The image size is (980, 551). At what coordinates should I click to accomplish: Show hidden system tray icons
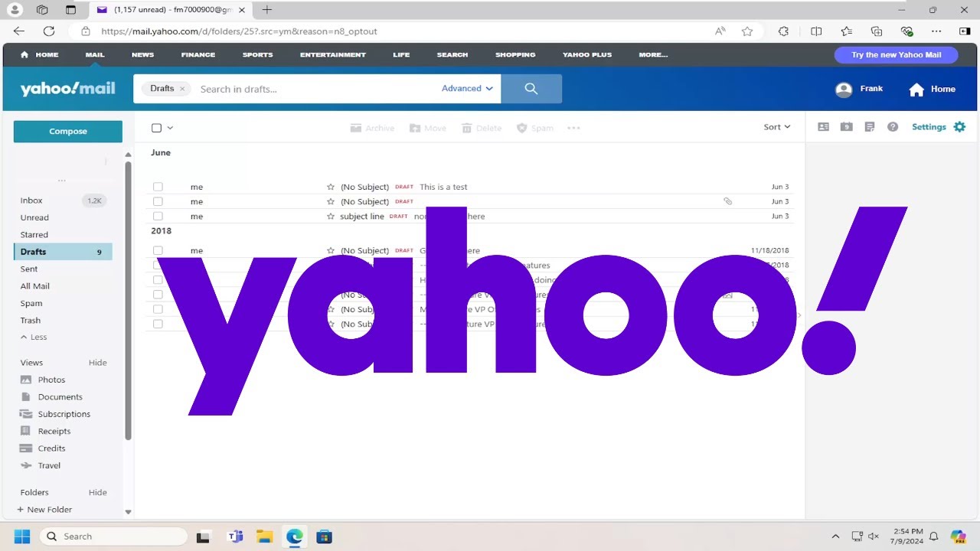click(835, 536)
